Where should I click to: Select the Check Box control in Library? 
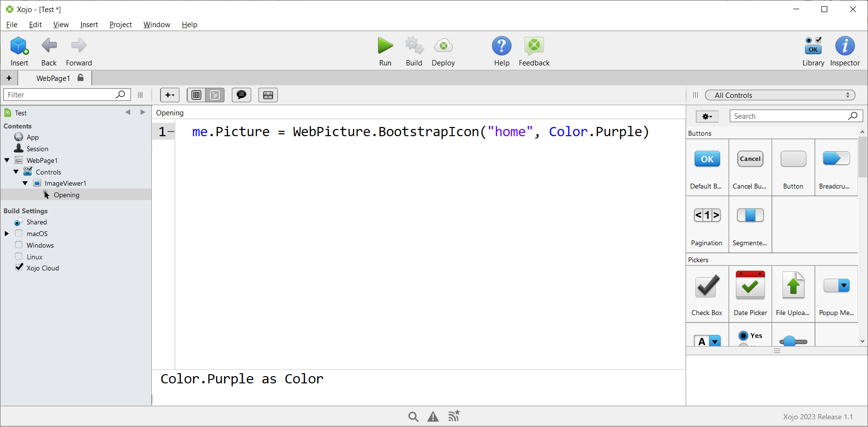click(707, 294)
